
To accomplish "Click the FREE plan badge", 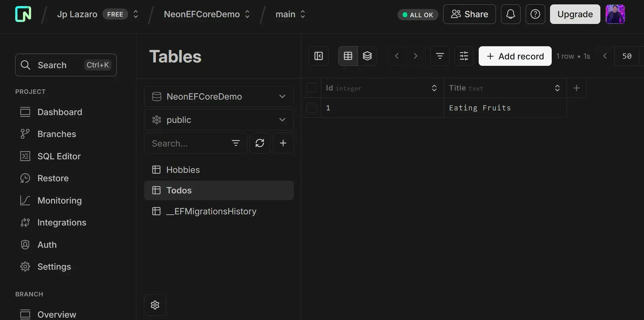I will pos(115,14).
